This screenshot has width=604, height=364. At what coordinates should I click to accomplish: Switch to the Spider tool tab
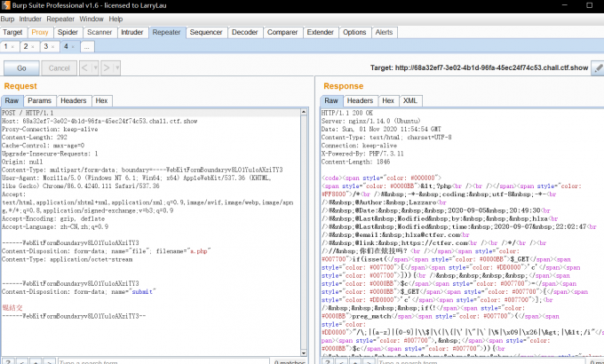coord(68,32)
